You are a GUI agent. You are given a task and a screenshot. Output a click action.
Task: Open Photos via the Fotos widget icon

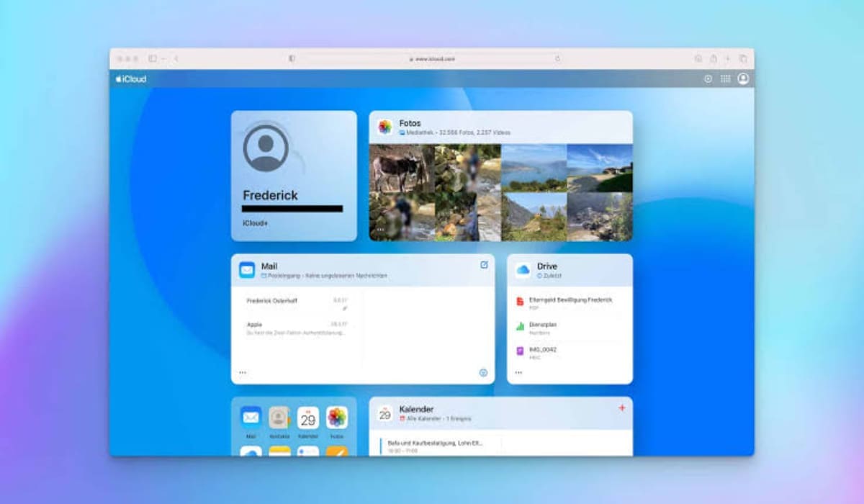coord(385,127)
